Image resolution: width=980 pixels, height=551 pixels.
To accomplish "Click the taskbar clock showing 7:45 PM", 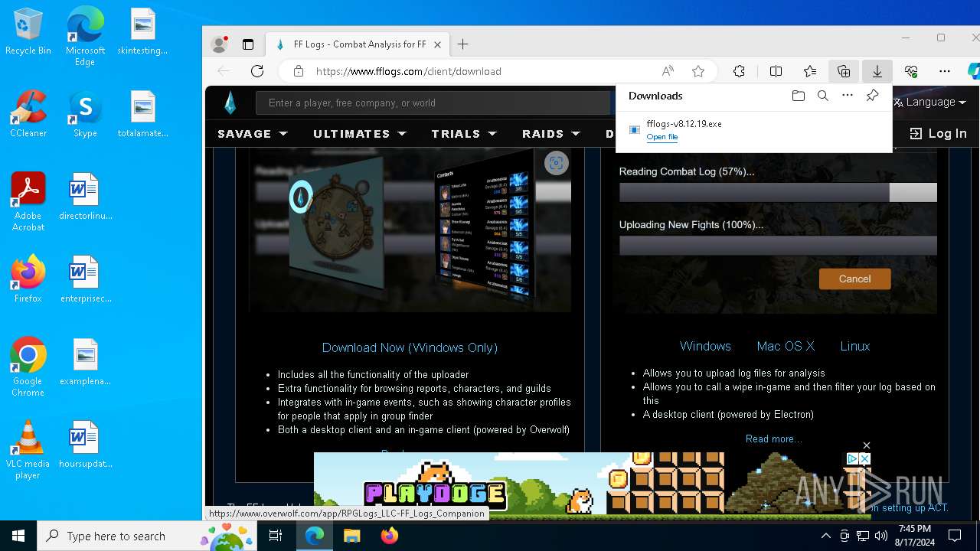I will coord(915,536).
